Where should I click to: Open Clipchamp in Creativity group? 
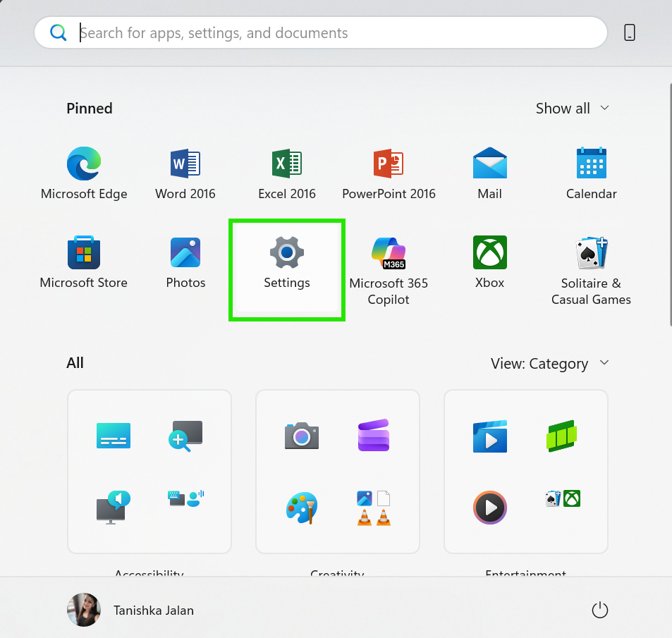pyautogui.click(x=374, y=436)
